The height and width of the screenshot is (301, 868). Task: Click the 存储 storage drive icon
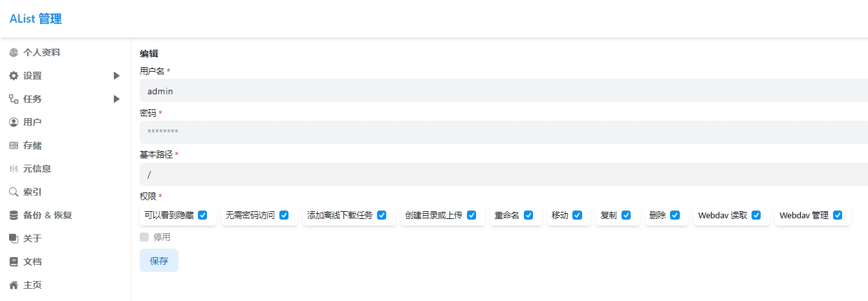click(x=14, y=145)
